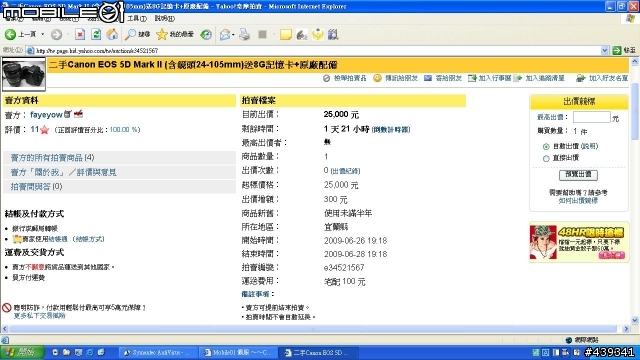Click the 出價紀錄 link
Screen dimensions: 640x360
(x=345, y=171)
